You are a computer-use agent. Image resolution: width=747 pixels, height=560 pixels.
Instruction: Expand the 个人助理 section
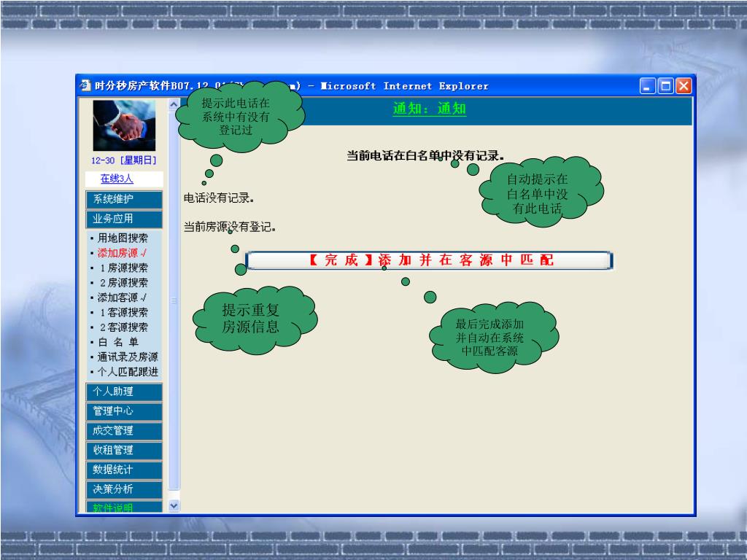coord(124,392)
